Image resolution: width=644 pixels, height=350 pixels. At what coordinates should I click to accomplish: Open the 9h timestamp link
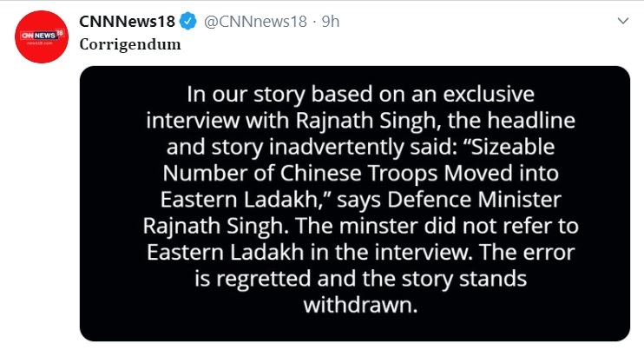pyautogui.click(x=330, y=21)
